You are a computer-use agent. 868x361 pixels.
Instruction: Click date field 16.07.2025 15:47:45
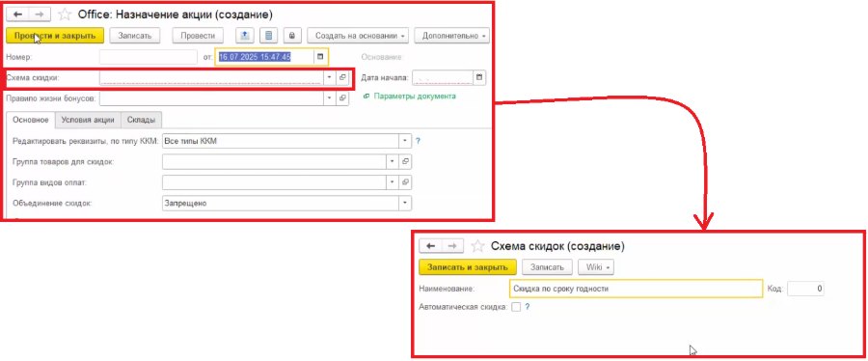(264, 57)
